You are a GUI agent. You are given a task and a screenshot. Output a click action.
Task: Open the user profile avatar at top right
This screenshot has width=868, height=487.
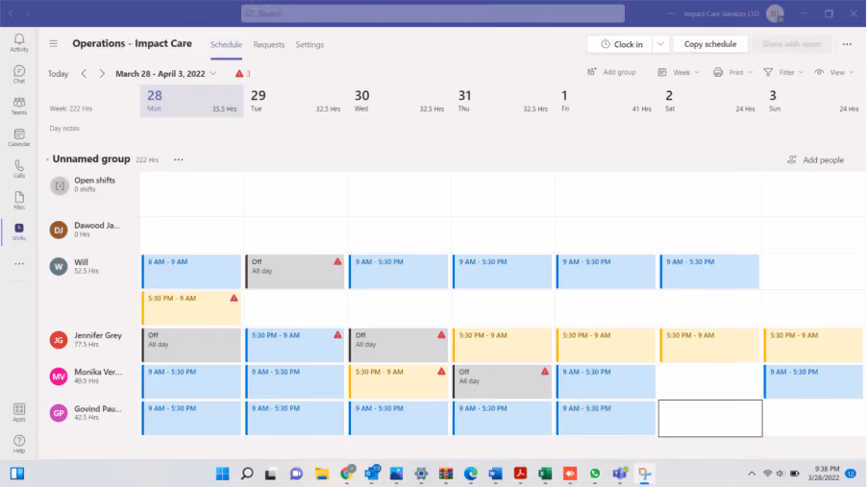775,13
